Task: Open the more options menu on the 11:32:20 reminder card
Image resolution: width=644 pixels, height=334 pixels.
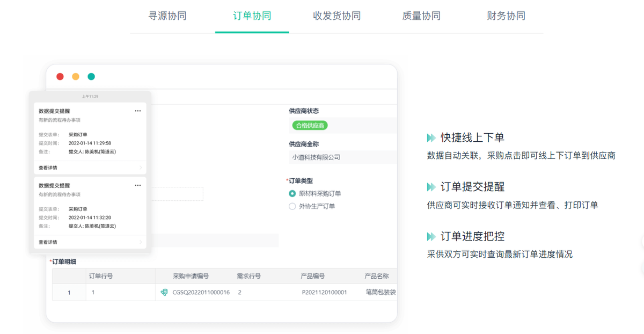Action: coord(138,185)
